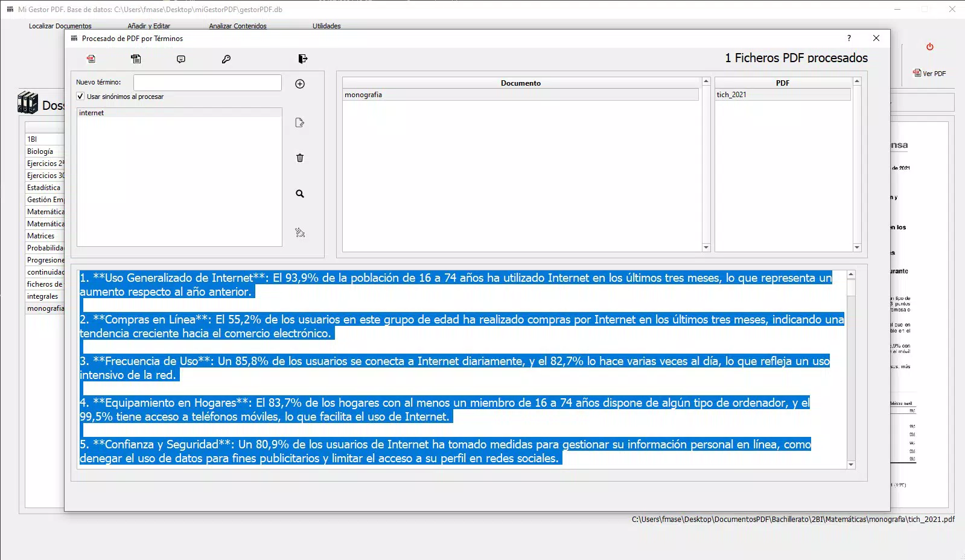
Task: Select 'Biología' in the main window list
Action: click(45, 151)
